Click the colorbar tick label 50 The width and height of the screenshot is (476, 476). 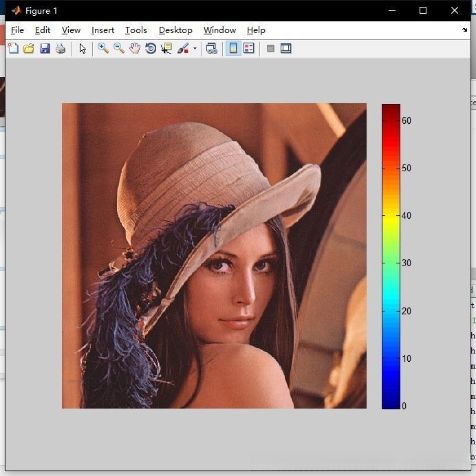[x=406, y=168]
